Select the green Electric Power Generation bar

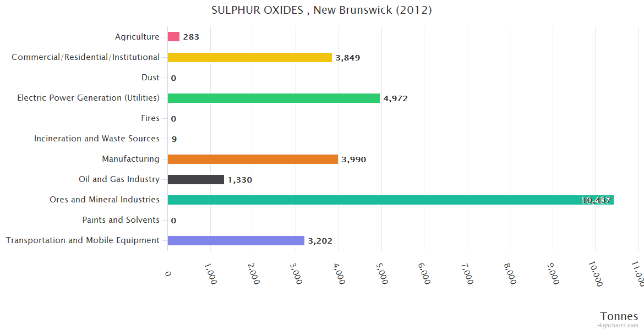click(274, 98)
